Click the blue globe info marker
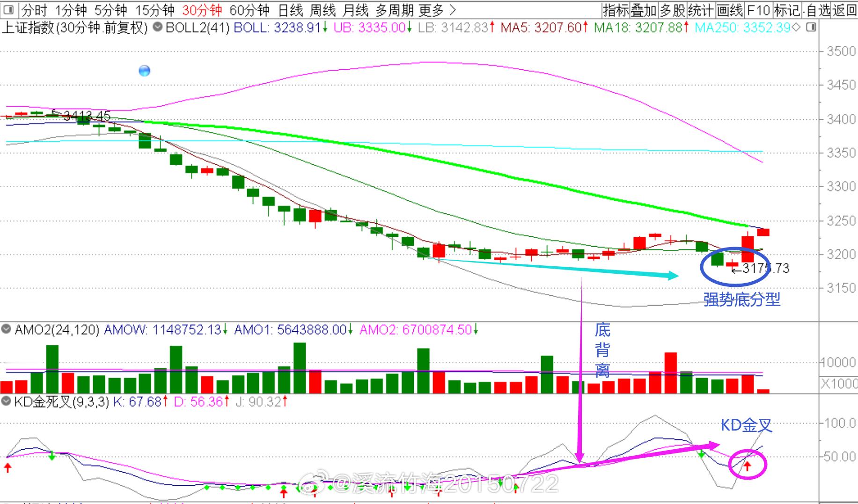The height and width of the screenshot is (504, 858). click(145, 71)
